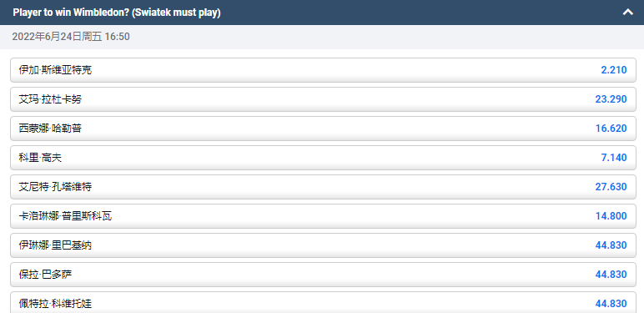Click the 2022年6月24日周五 16:50 date line
The image size is (644, 313).
pyautogui.click(x=71, y=37)
